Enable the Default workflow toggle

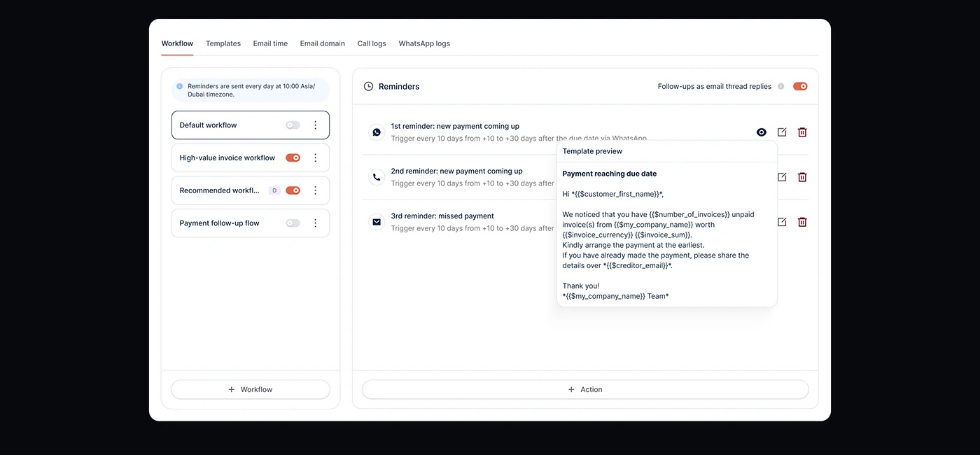[293, 125]
